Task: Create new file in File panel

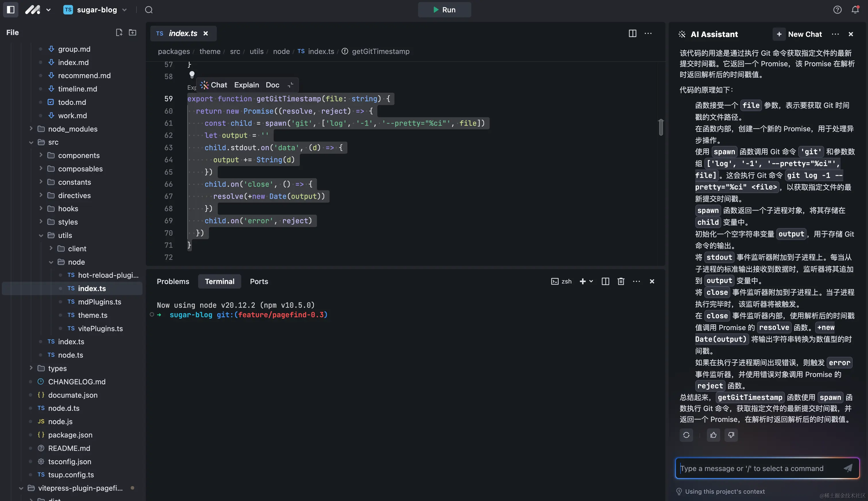Action: tap(119, 32)
